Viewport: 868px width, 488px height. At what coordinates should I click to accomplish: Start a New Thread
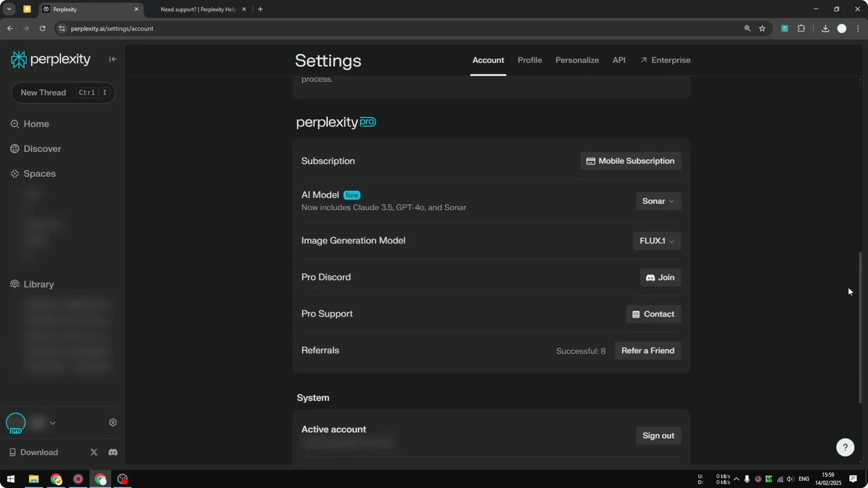click(63, 93)
